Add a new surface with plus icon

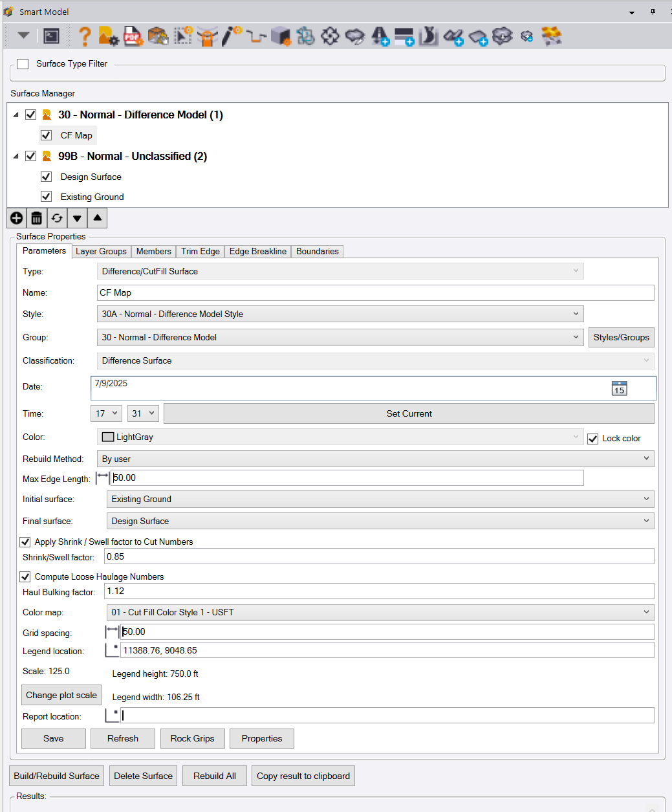coord(17,218)
